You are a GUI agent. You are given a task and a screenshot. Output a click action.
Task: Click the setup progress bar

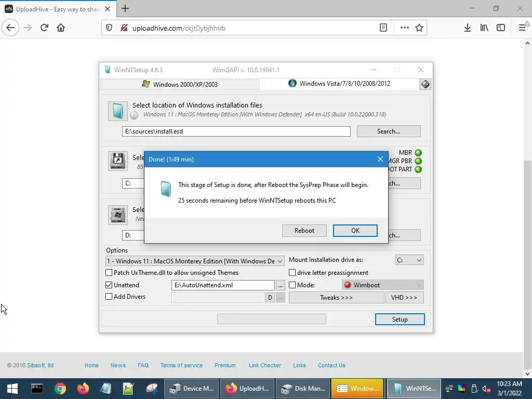click(271, 319)
